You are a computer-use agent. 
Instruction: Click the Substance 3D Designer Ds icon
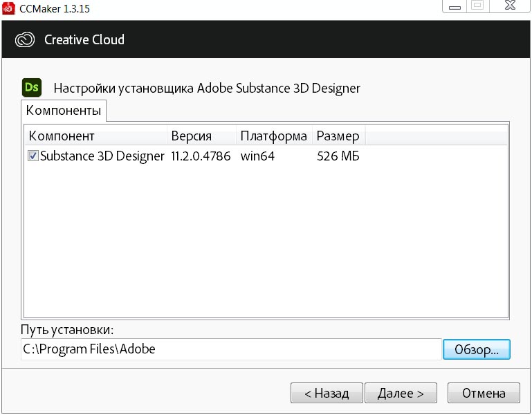tap(32, 88)
